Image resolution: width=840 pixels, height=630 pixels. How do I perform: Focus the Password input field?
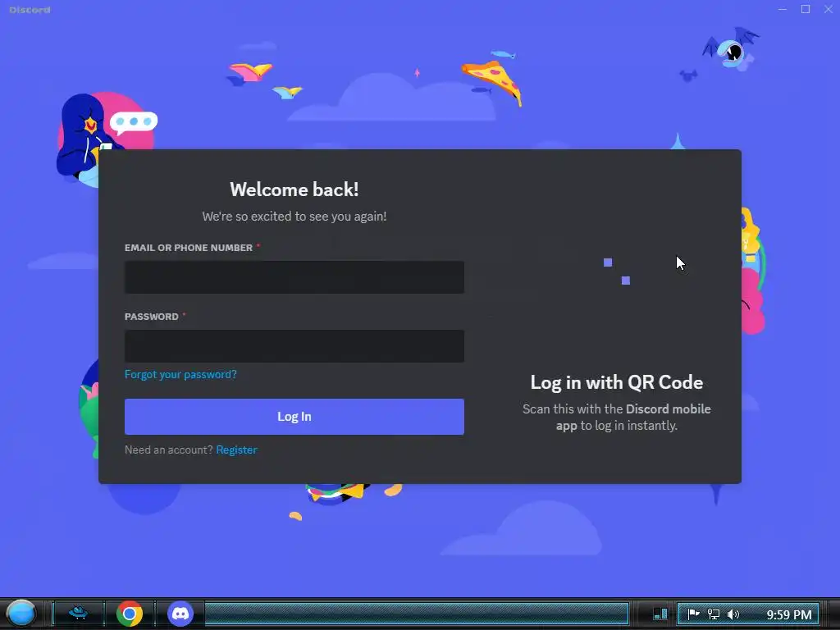[x=294, y=346]
